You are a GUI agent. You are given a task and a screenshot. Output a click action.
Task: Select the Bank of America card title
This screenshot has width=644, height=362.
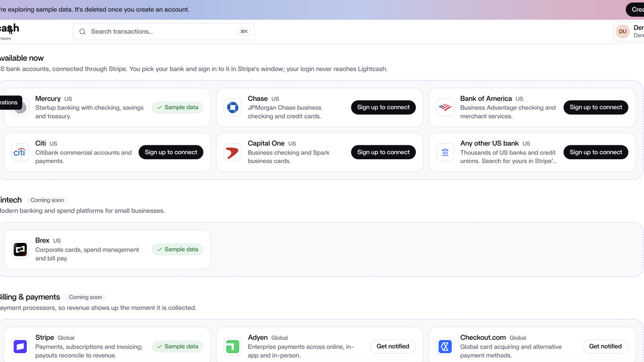(x=486, y=99)
